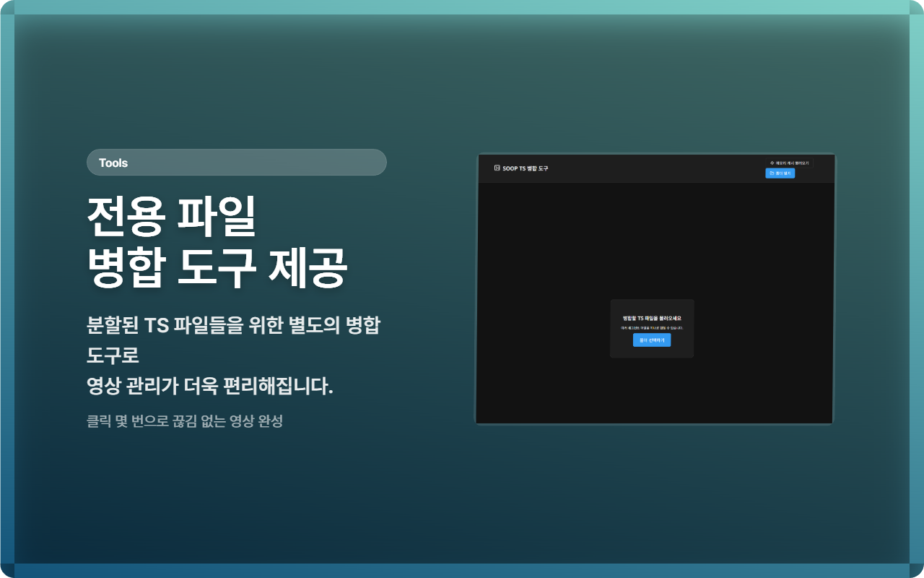Click the blue 폴더 열기 header button
This screenshot has height=578, width=924.
[x=780, y=173]
